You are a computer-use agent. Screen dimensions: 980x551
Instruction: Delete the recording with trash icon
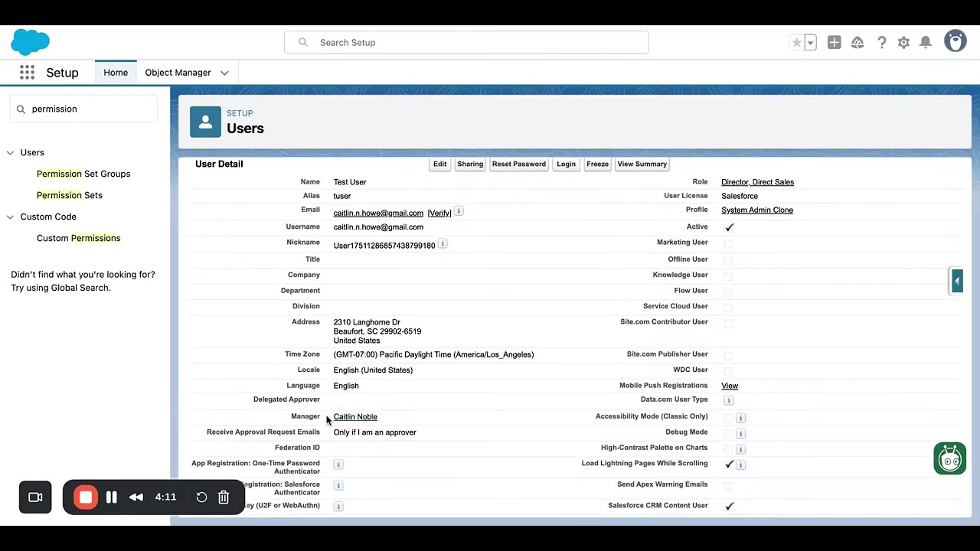(224, 497)
